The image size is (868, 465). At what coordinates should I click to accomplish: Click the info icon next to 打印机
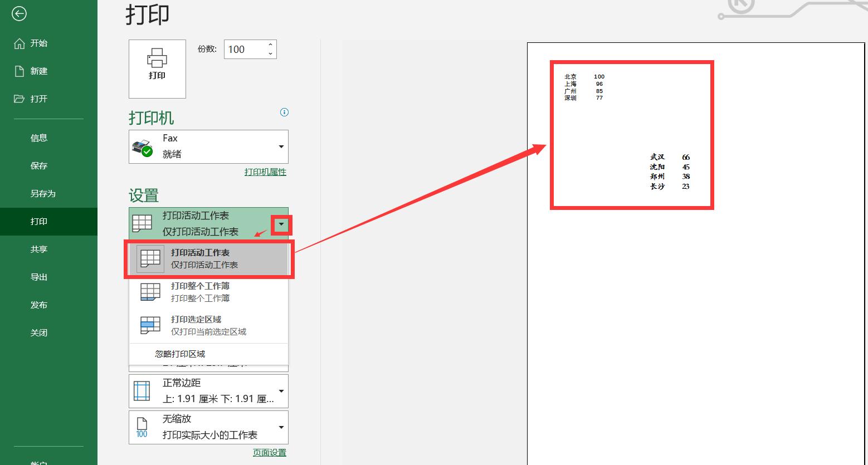coord(284,112)
